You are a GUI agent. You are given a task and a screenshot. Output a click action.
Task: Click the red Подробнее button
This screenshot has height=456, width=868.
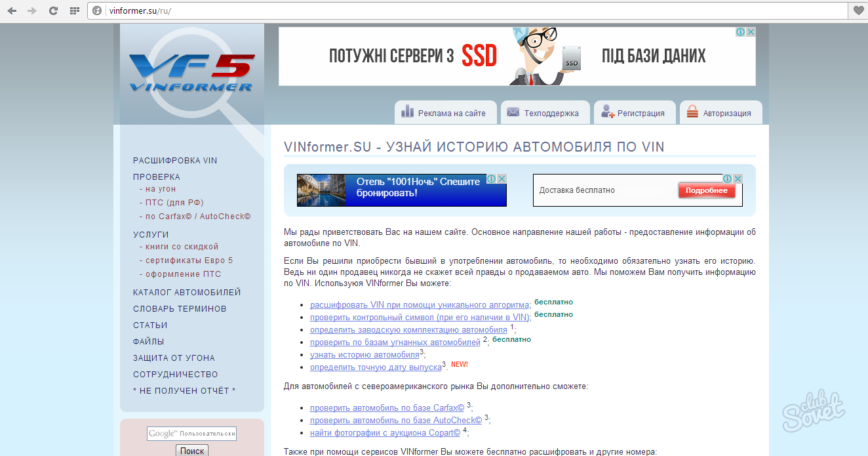(706, 190)
